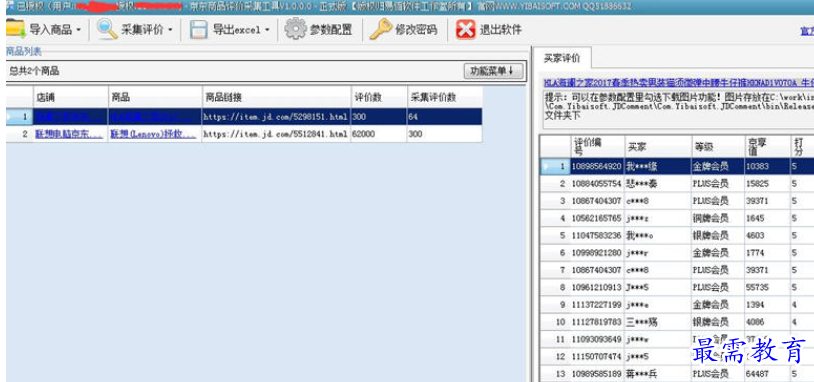Sort by 采集评价数 column header
This screenshot has height=382, width=814.
(444, 97)
